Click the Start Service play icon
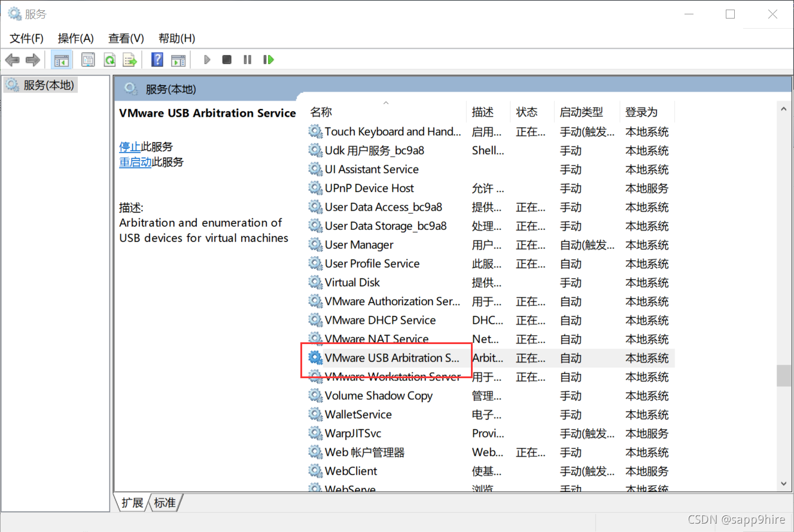Screen dimensions: 794x532 [x=207, y=60]
